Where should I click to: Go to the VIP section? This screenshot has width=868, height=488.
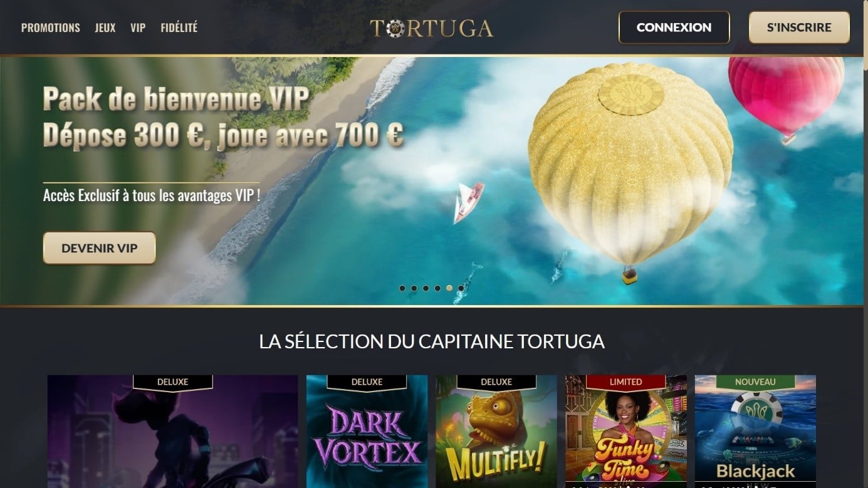point(138,28)
